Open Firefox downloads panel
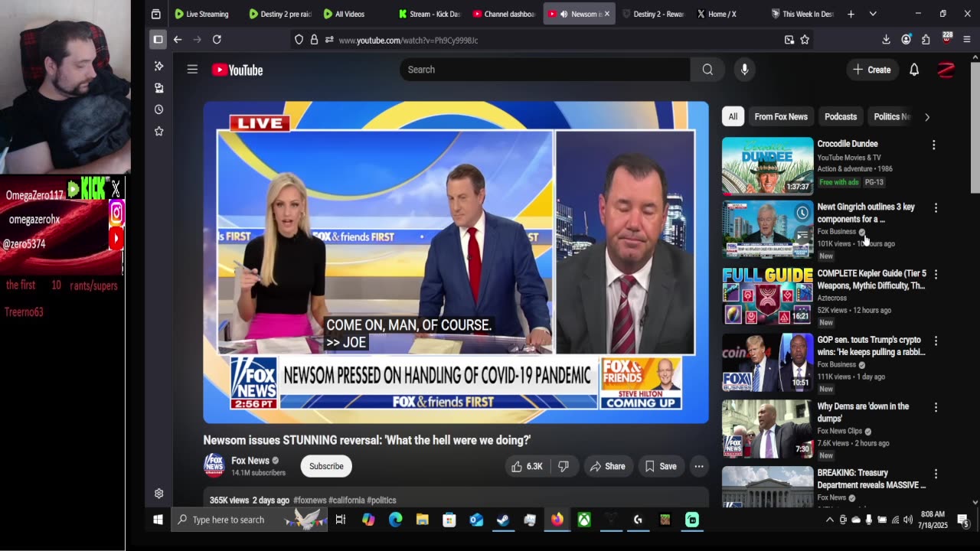The height and width of the screenshot is (551, 980). (x=886, y=40)
